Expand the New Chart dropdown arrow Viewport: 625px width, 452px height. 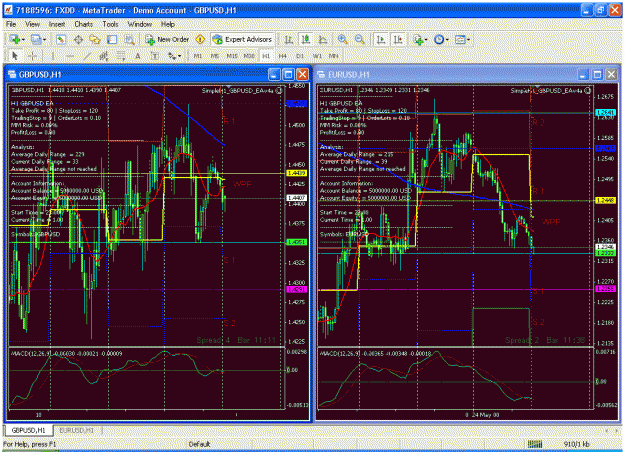point(23,39)
